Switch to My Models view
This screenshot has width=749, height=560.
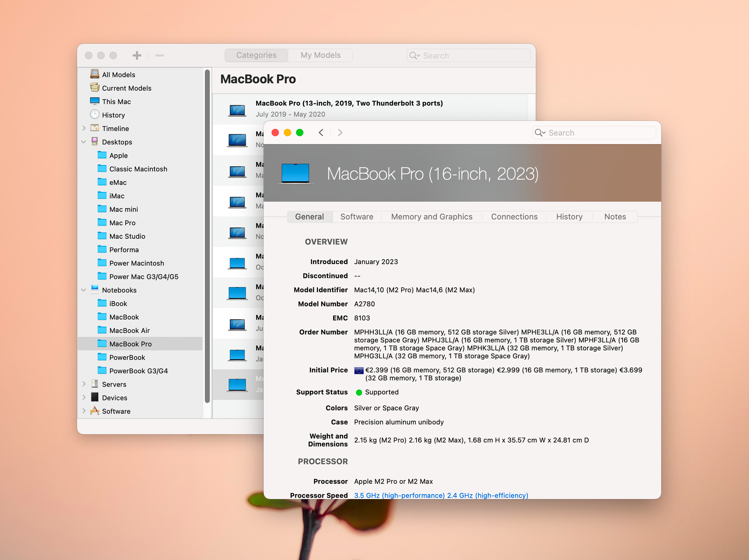coord(320,55)
